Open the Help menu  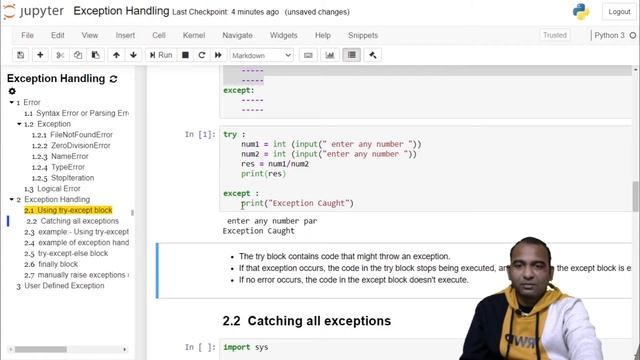coord(322,36)
